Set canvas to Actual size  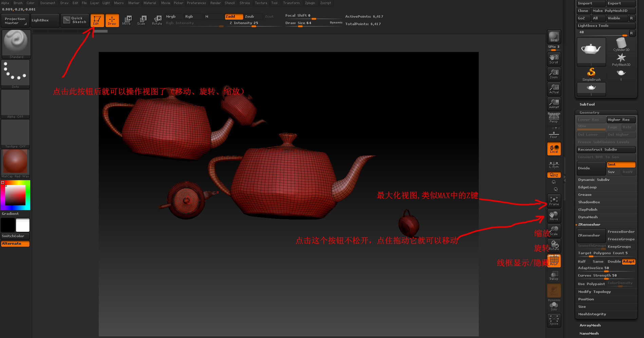point(554,89)
